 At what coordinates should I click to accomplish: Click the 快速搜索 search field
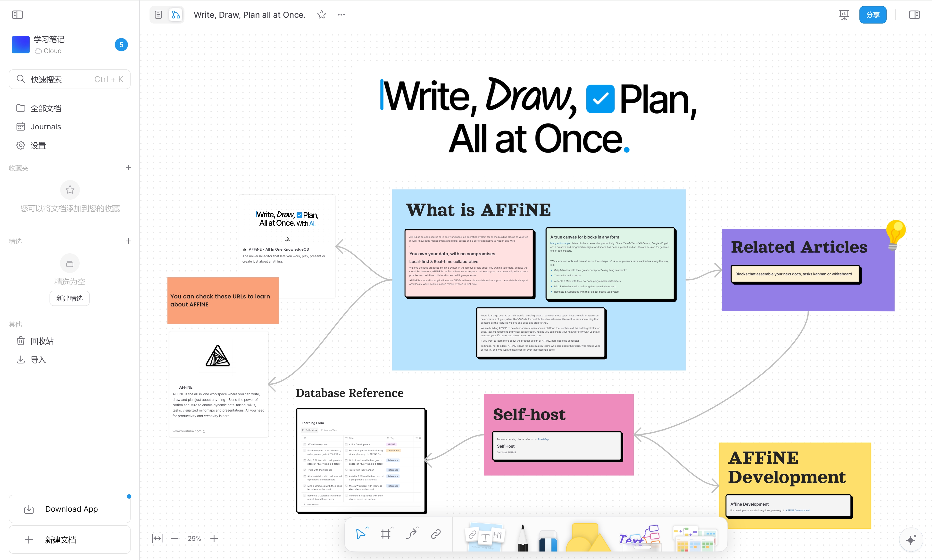(x=69, y=79)
